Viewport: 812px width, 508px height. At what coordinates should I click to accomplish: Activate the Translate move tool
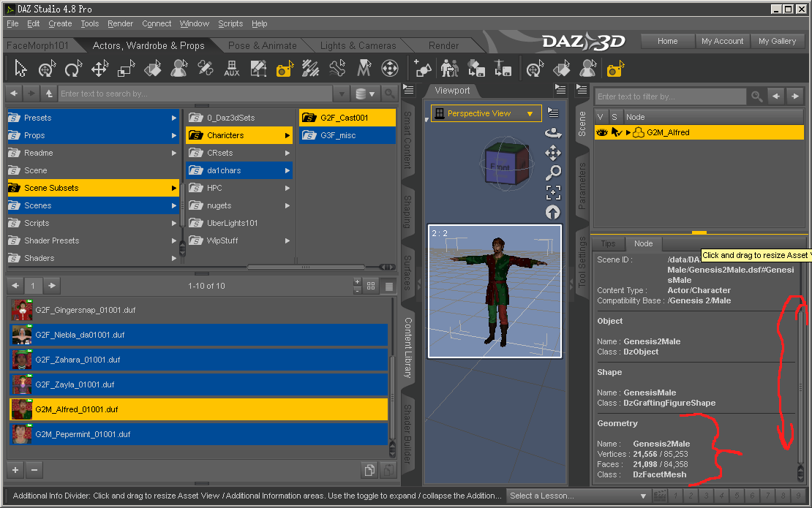point(99,69)
